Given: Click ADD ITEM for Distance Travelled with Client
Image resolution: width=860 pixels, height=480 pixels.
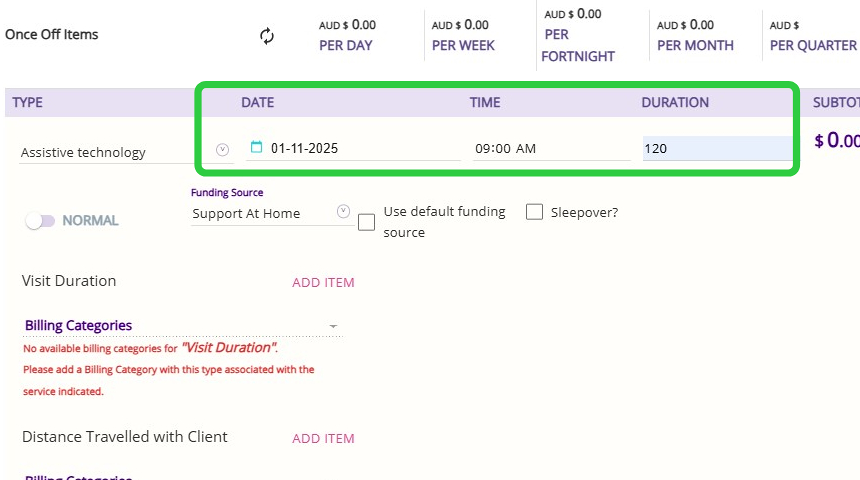Looking at the screenshot, I should pos(323,438).
